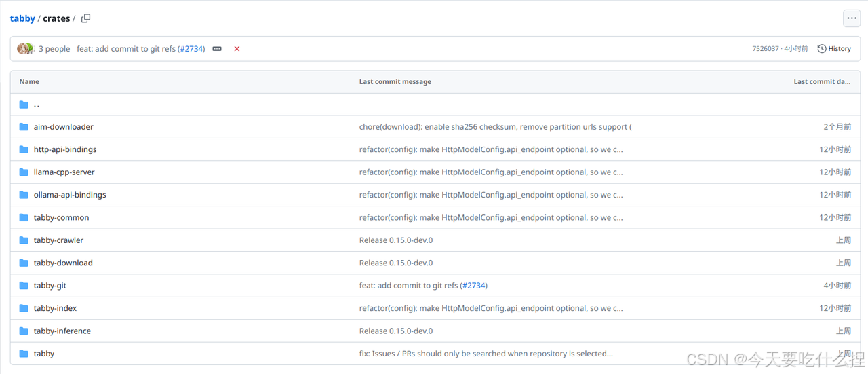This screenshot has width=868, height=374.
Task: Open the tabby-index refactor(config) commit message
Action: pyautogui.click(x=491, y=308)
